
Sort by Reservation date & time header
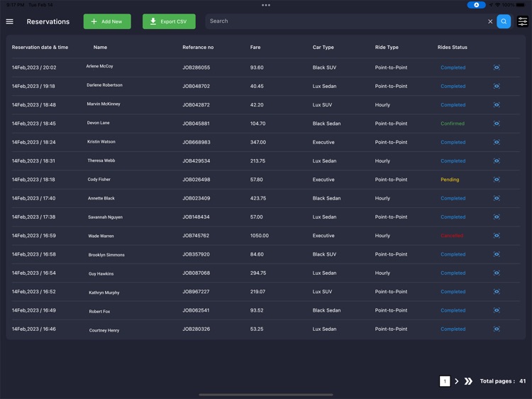(x=40, y=47)
